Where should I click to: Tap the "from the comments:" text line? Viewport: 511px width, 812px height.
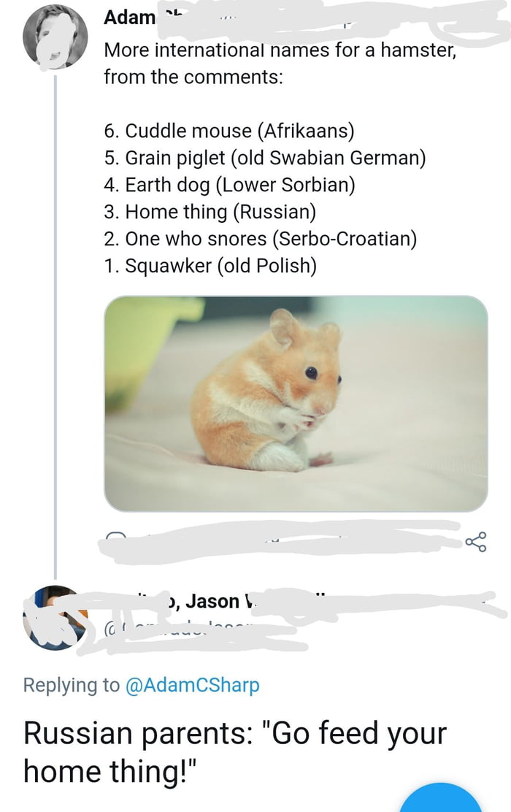pos(193,77)
